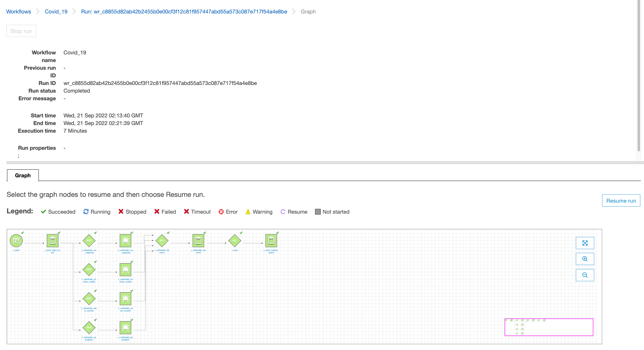Select j_neherlab_denorm job node to resume
644x350 pixels.
click(198, 241)
